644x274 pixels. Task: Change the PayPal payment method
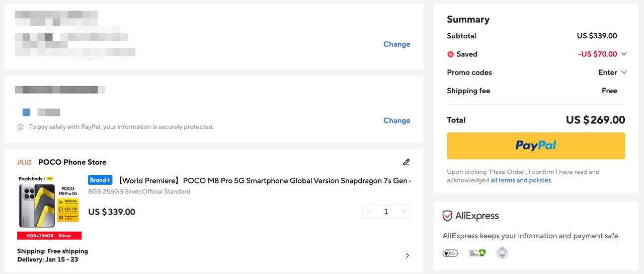(396, 120)
